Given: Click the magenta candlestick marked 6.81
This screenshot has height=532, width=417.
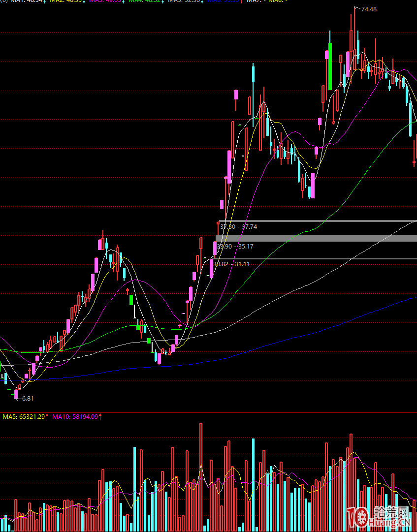Looking at the screenshot, I should pos(16,394).
